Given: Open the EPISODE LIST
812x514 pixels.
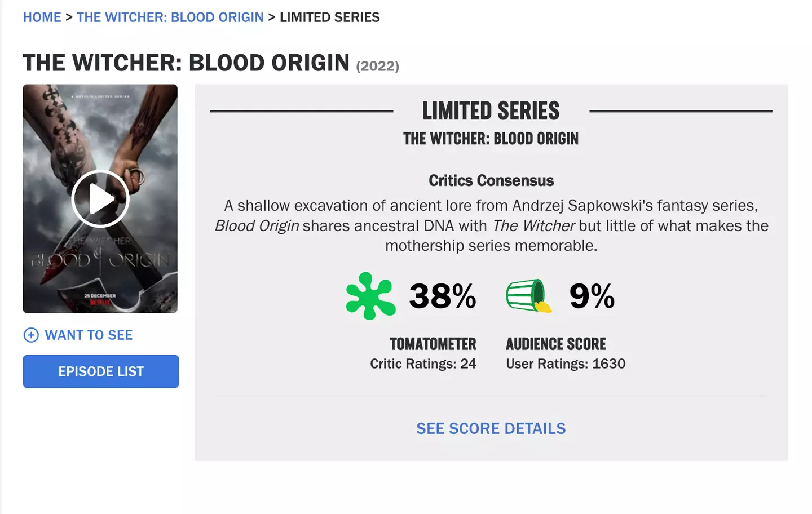Looking at the screenshot, I should 100,371.
